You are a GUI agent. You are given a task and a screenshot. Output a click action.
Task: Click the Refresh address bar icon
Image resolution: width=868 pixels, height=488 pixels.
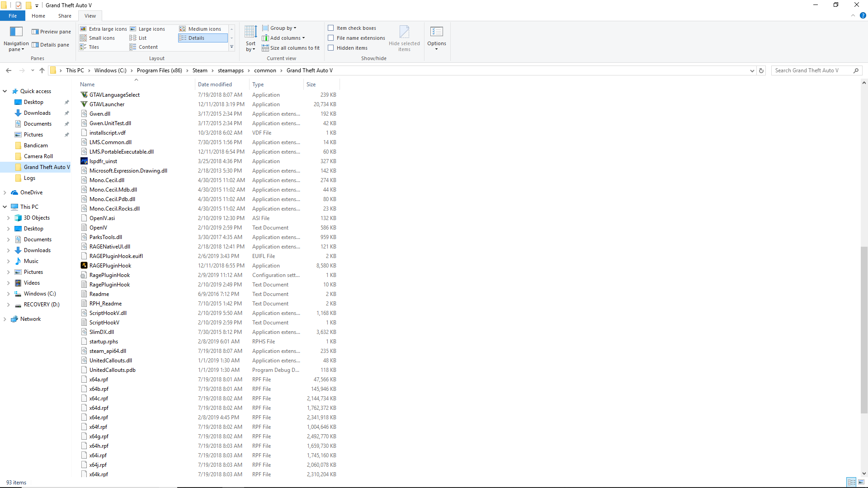pyautogui.click(x=761, y=70)
